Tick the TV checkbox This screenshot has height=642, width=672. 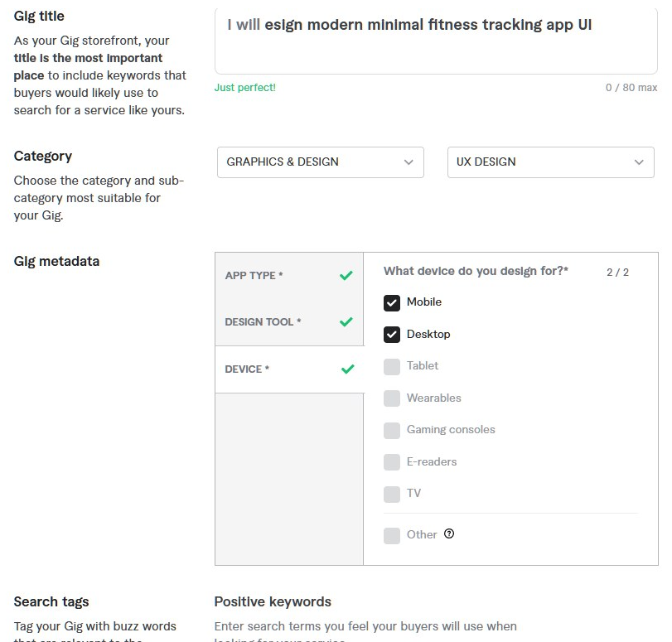click(x=392, y=495)
